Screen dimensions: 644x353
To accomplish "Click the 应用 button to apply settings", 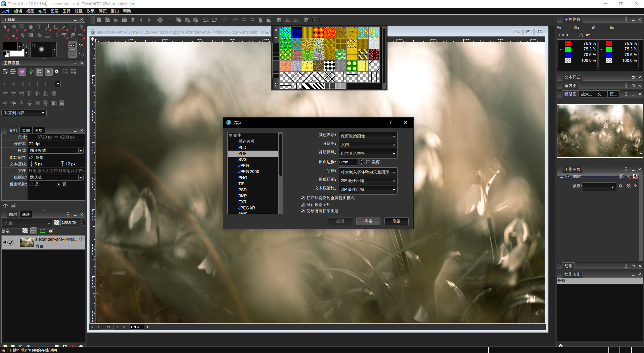I will 340,221.
